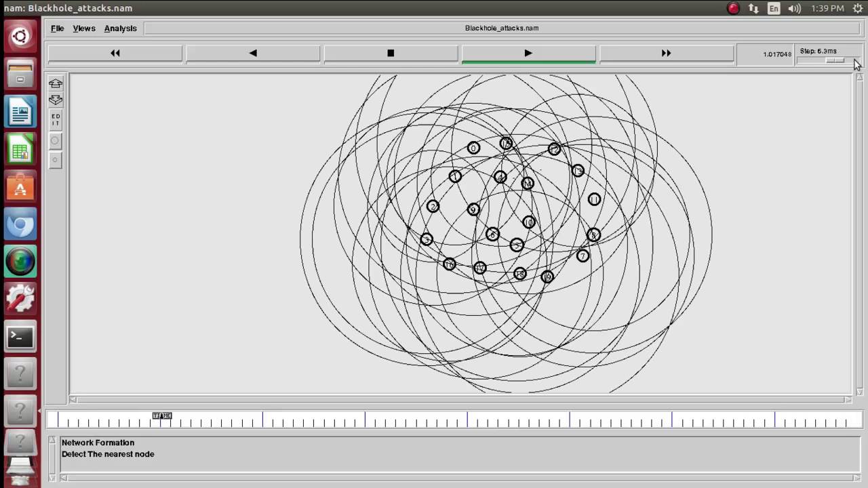
Task: Open the Views menu
Action: click(84, 28)
